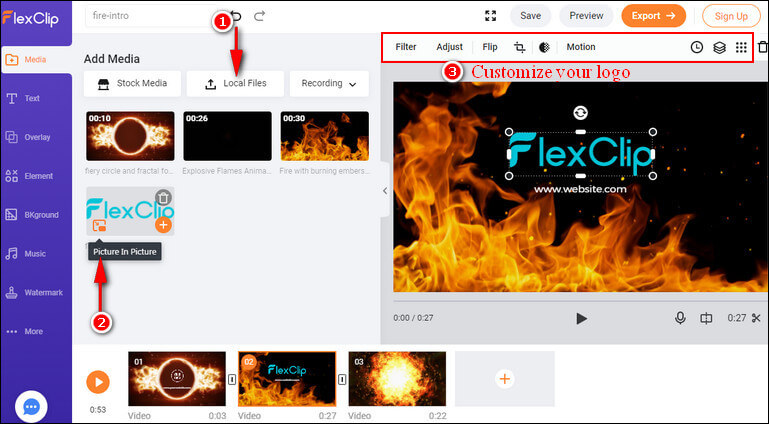Select storyboard clip 01
This screenshot has height=424, width=769.
click(177, 378)
